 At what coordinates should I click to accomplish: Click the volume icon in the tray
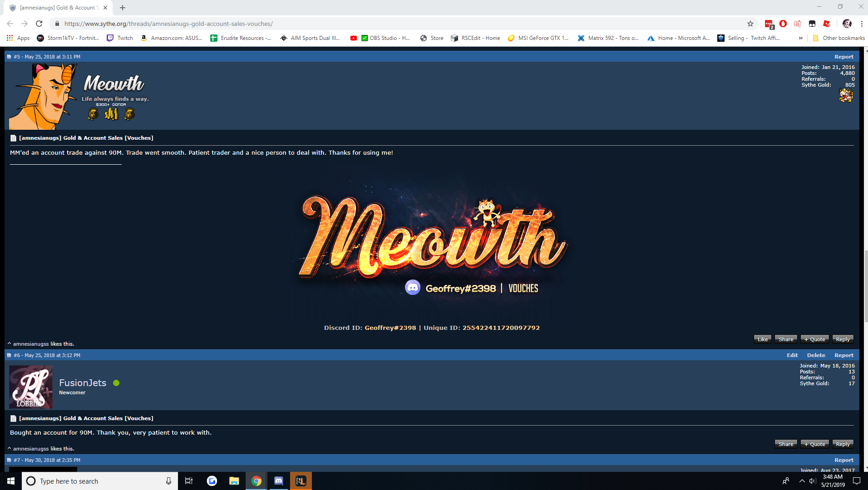[x=813, y=481]
